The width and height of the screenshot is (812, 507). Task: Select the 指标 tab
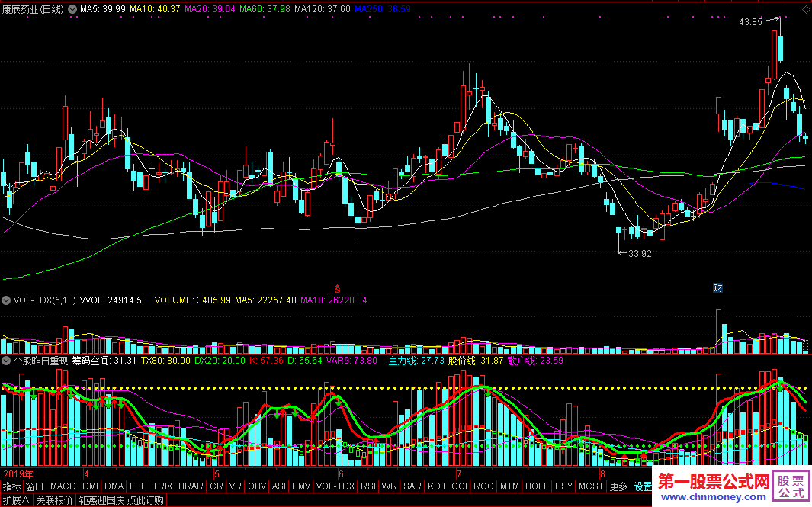tap(12, 487)
